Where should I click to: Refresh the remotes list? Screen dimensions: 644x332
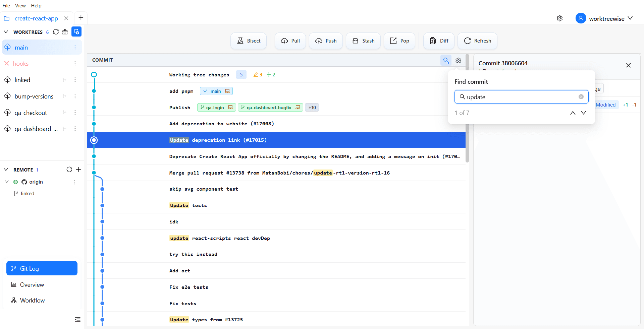pos(69,170)
